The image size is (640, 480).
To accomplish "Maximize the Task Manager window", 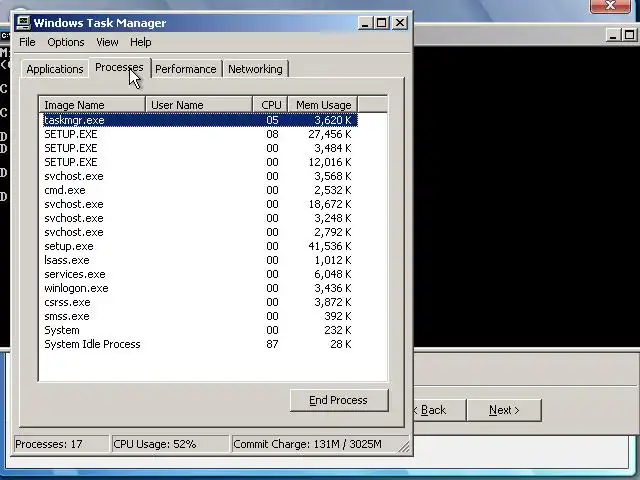I will pyautogui.click(x=382, y=23).
